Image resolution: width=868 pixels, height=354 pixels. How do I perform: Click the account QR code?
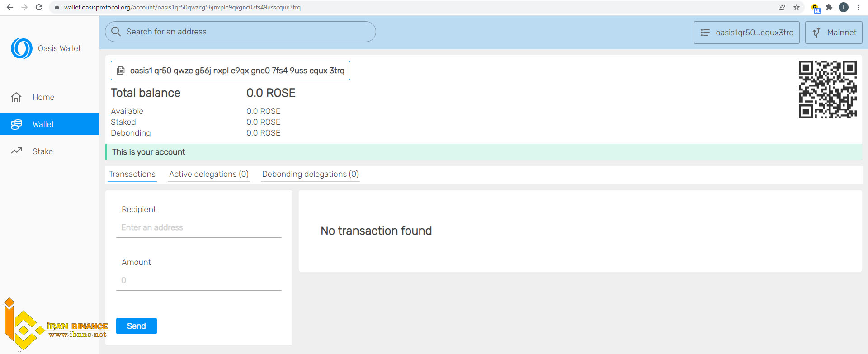tap(827, 90)
